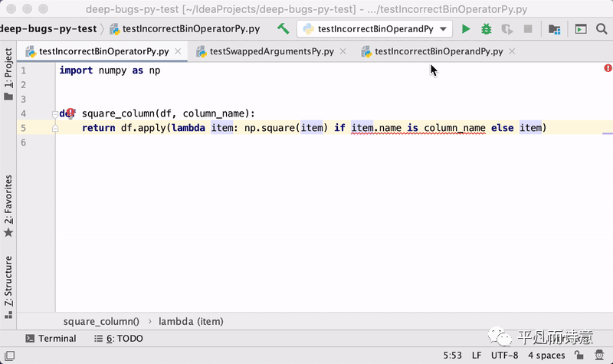Click the green hammer Build Project icon
613x364 pixels.
coord(283,28)
